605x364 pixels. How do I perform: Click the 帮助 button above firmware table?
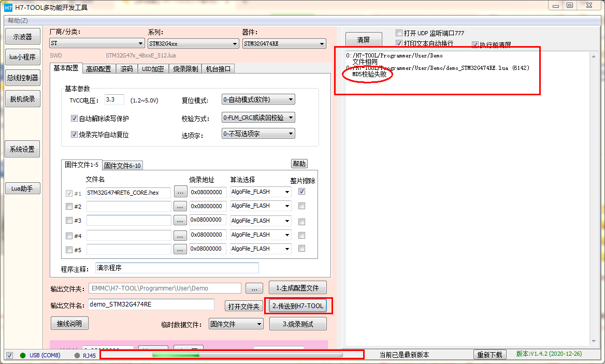click(x=299, y=164)
